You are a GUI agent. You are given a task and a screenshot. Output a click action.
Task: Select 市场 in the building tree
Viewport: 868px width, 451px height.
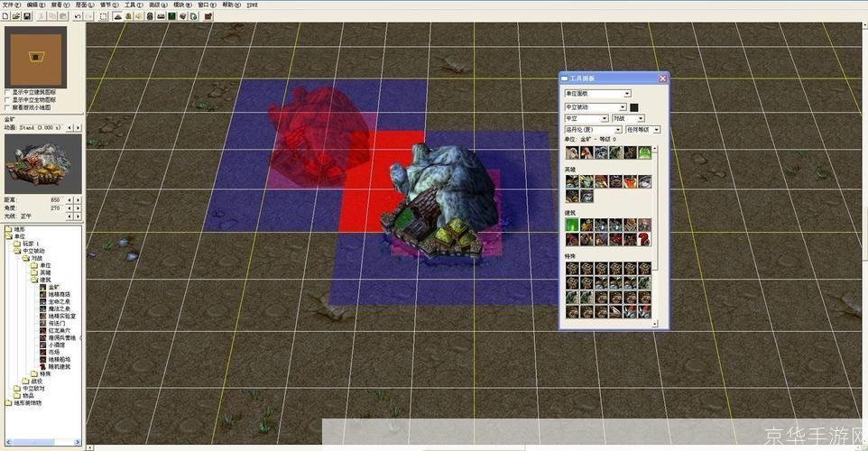coord(54,352)
